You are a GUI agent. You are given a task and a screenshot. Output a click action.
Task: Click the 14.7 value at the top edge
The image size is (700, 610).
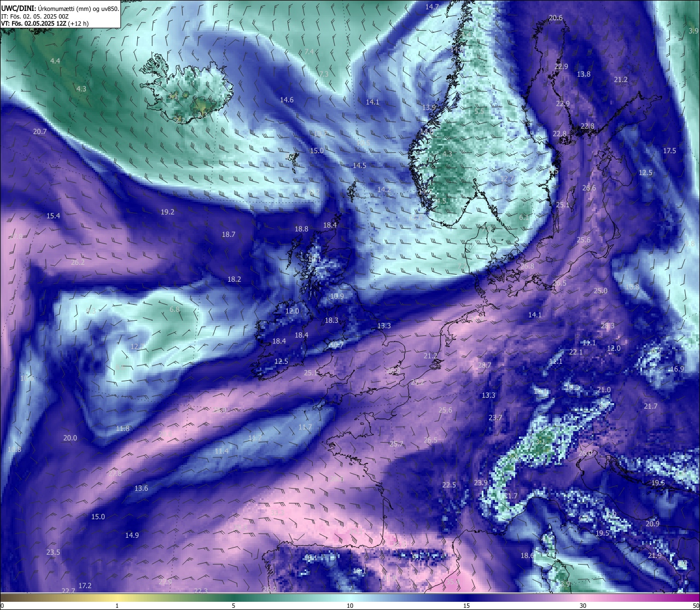[x=432, y=7]
